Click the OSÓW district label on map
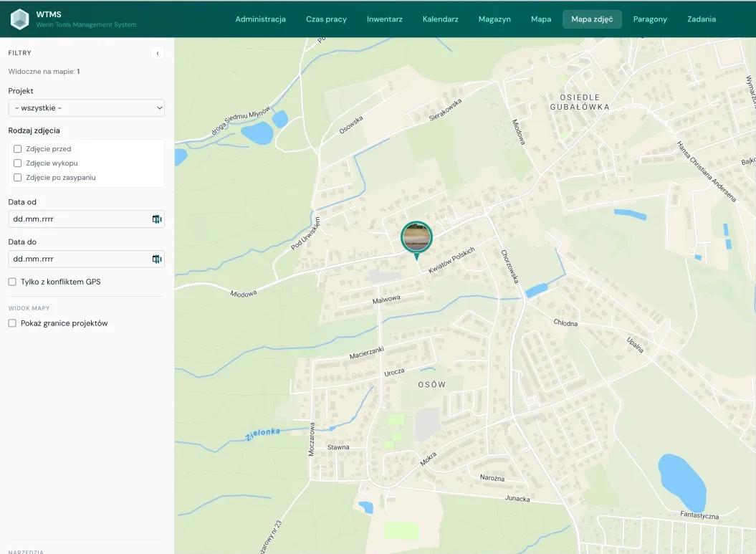The image size is (756, 554). click(432, 384)
